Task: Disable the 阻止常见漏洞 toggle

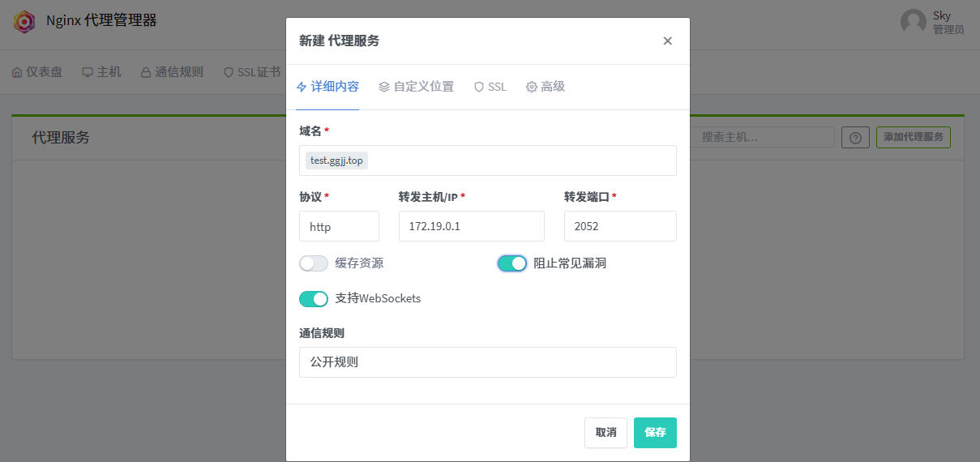Action: click(x=512, y=263)
